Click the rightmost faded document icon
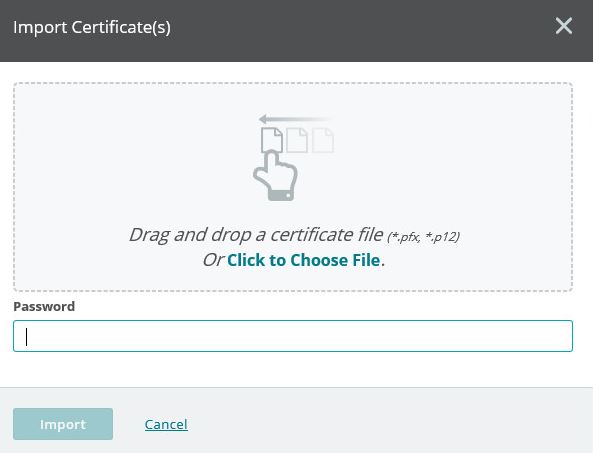The image size is (593, 453). coord(323,140)
